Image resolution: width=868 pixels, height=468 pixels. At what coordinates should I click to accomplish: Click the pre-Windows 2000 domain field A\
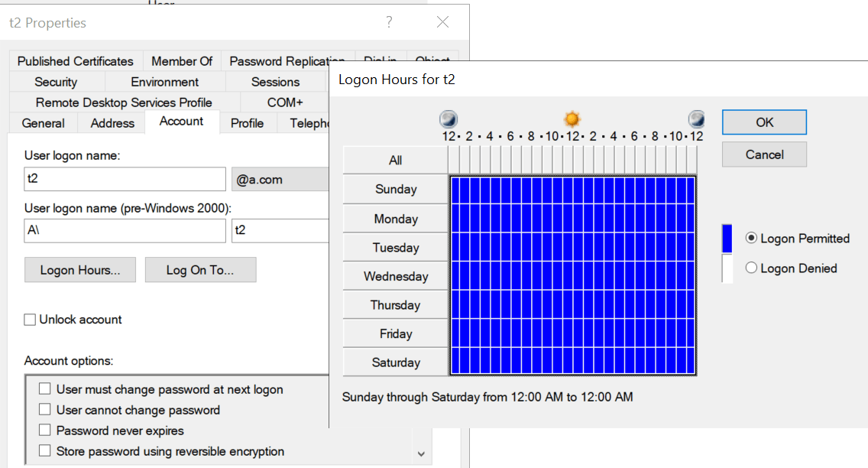tap(125, 230)
